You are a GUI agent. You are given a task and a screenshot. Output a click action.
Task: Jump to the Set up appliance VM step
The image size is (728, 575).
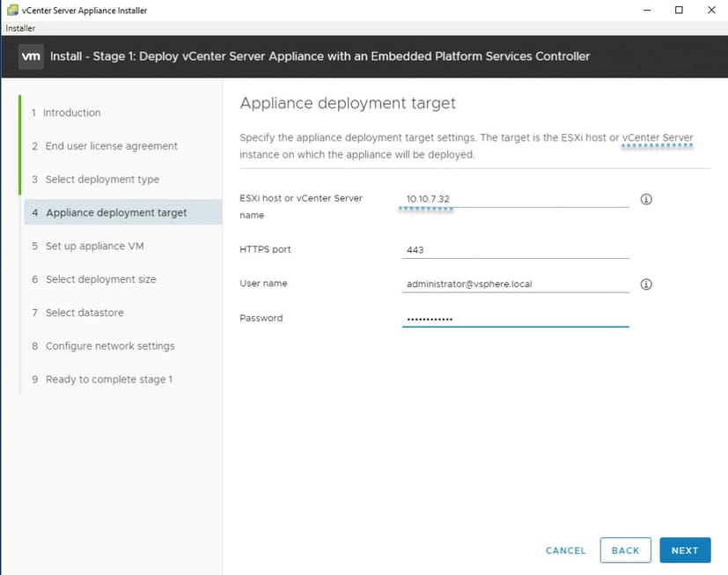(95, 246)
